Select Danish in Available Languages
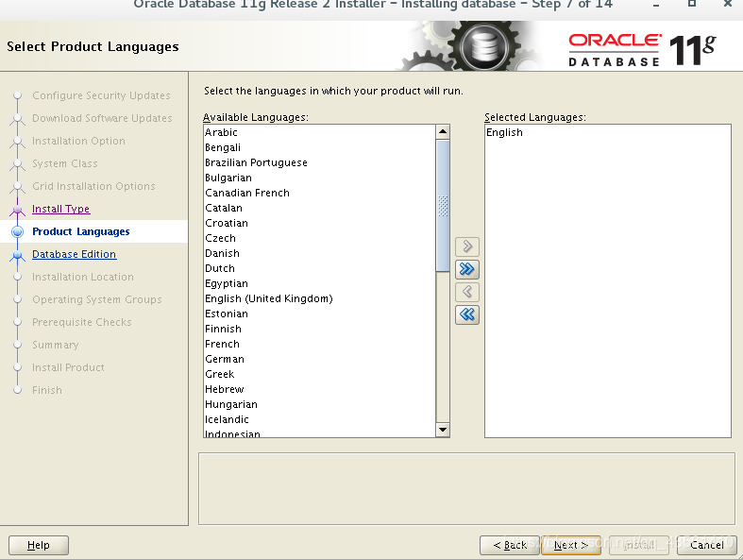Image resolution: width=743 pixels, height=560 pixels. click(319, 253)
